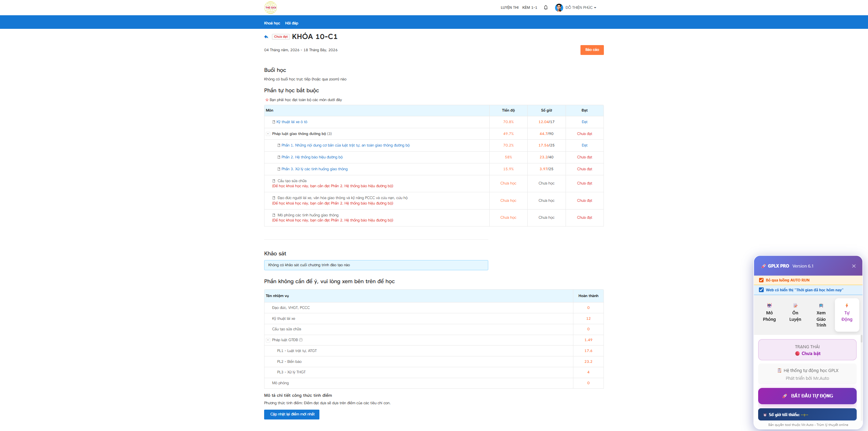Open the Khoá học tab
Image resolution: width=868 pixels, height=431 pixels.
(272, 23)
